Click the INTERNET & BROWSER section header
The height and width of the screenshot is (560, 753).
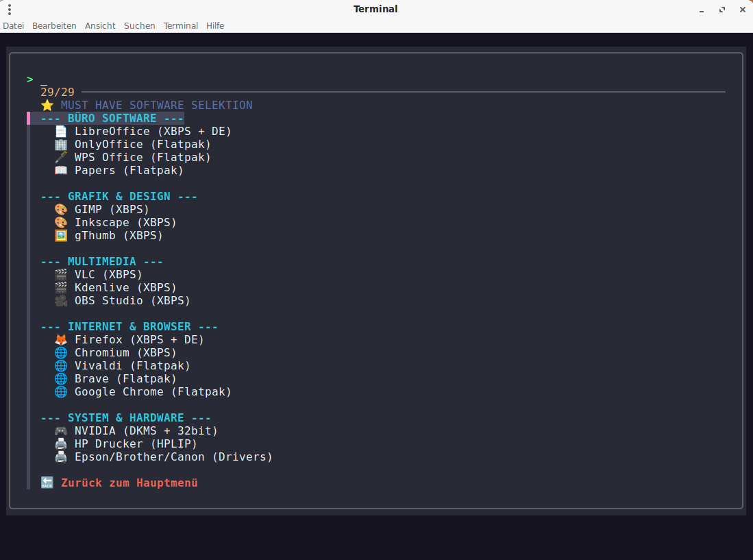pos(129,326)
